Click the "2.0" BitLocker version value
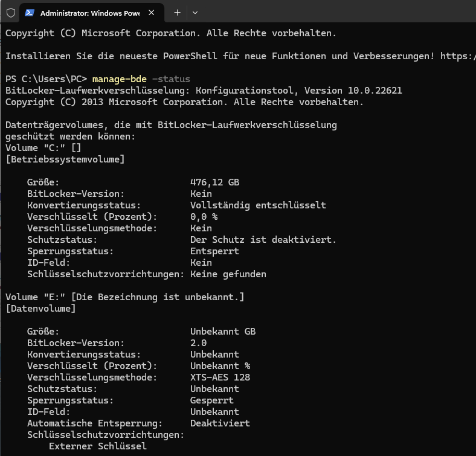Viewport: 476px width, 456px height. pyautogui.click(x=199, y=343)
